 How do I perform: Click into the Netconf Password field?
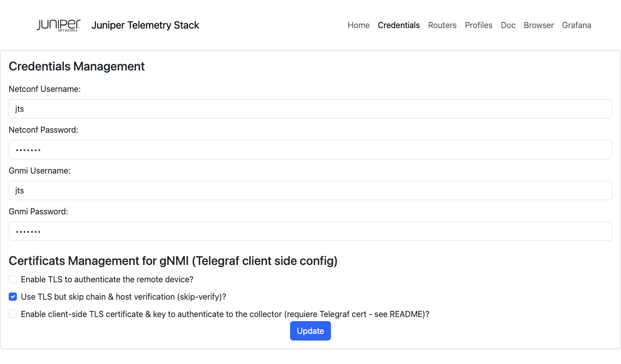click(310, 150)
